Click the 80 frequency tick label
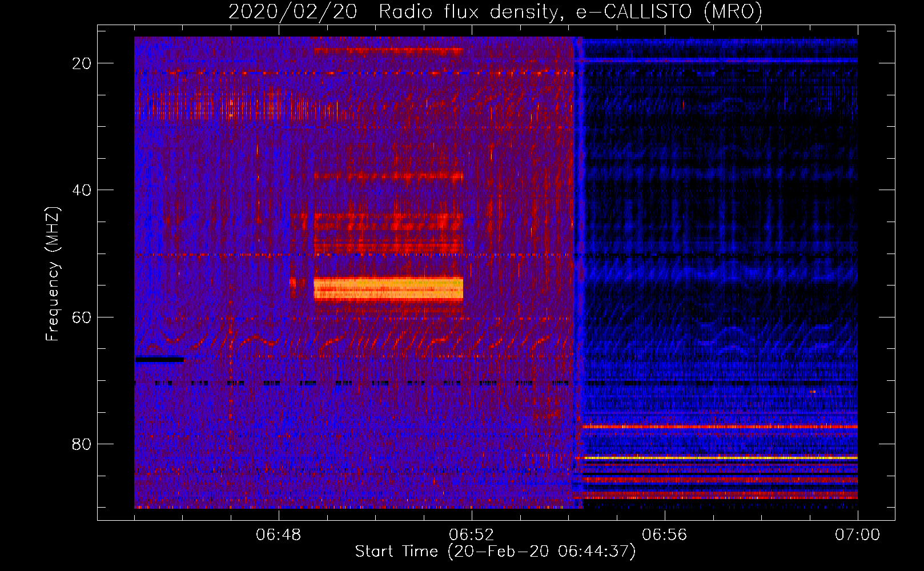Image resolution: width=924 pixels, height=571 pixels. click(x=82, y=444)
